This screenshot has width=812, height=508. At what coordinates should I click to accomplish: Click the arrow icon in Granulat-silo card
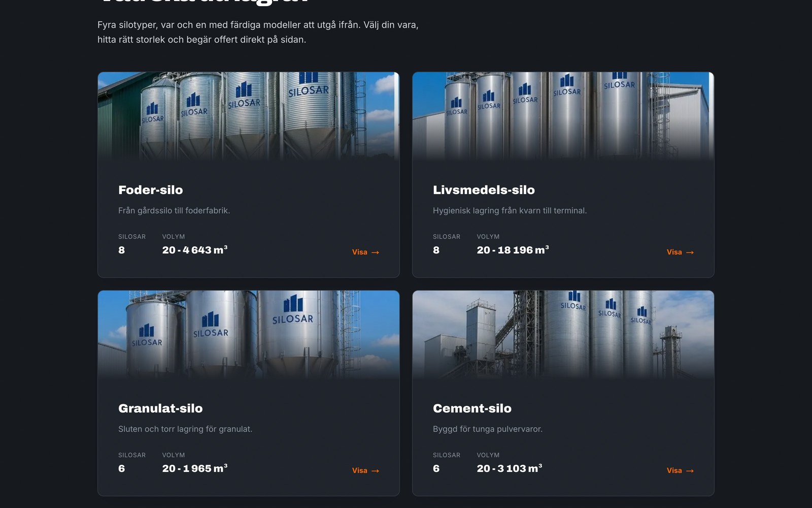375,471
